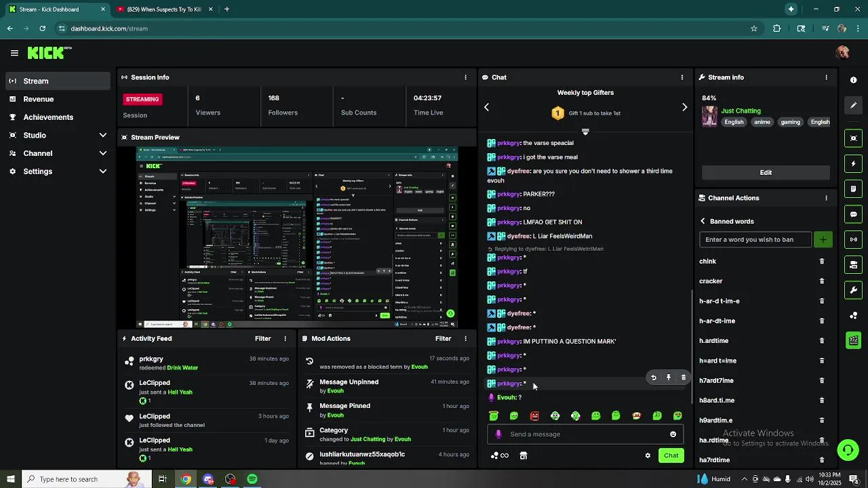Open the green clapperboard clips icon
Viewport: 868px width, 488px height.
click(x=853, y=340)
